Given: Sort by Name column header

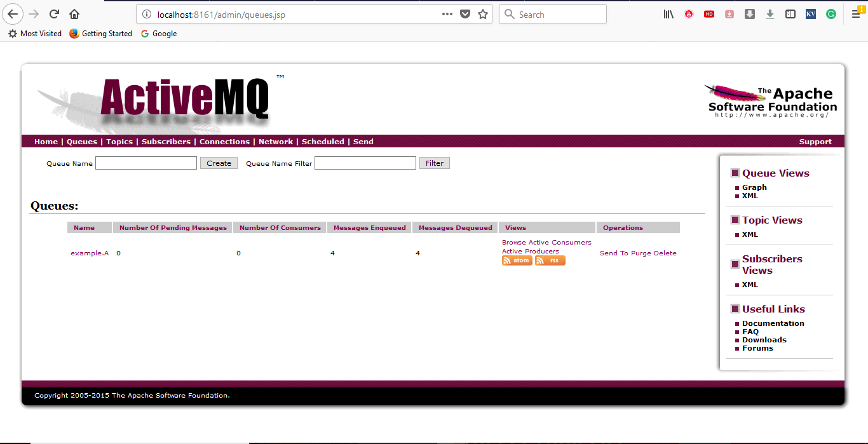Looking at the screenshot, I should [84, 227].
